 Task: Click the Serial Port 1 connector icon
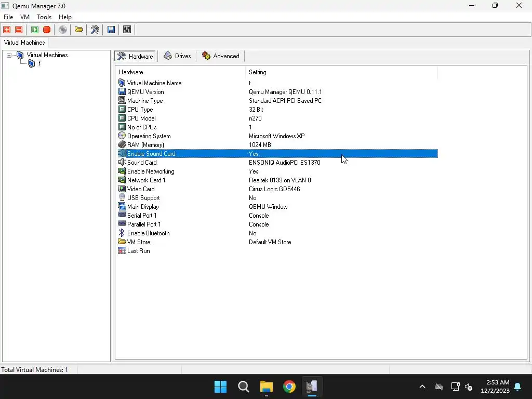pyautogui.click(x=122, y=215)
